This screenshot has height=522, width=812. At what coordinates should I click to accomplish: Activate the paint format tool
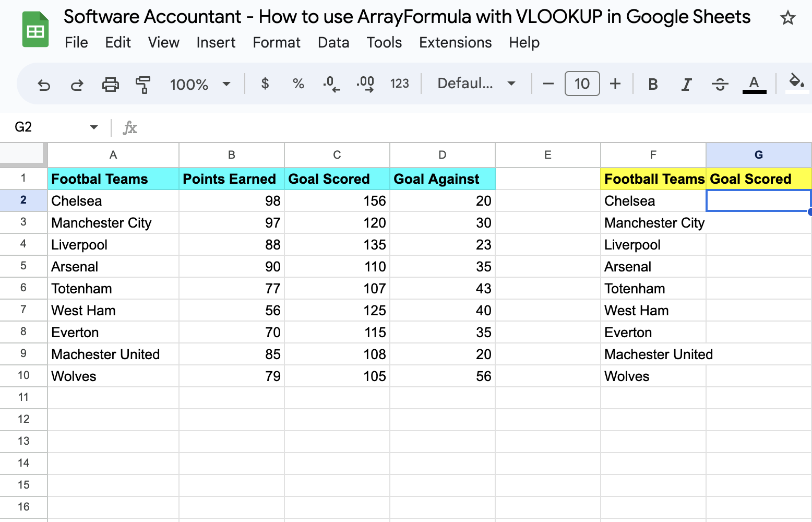pyautogui.click(x=143, y=84)
